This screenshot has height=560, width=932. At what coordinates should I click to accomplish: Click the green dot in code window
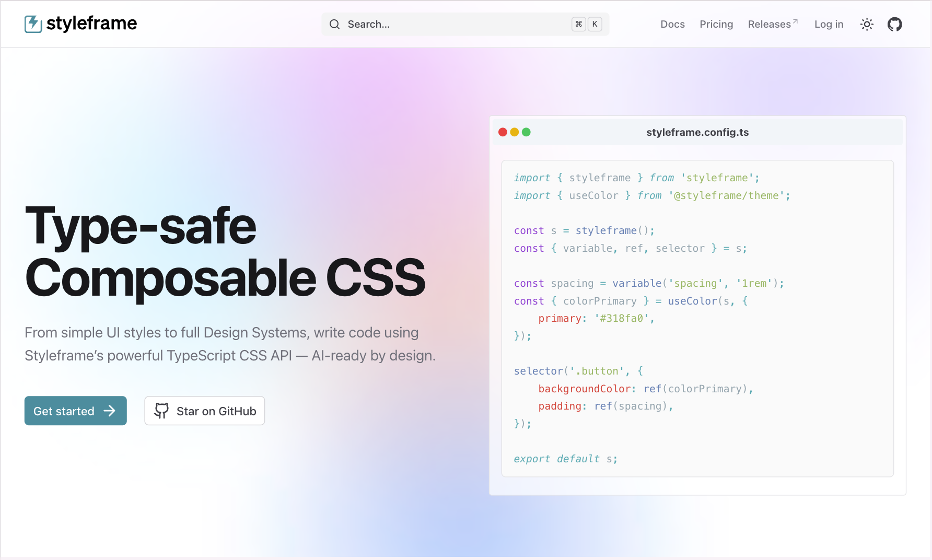pyautogui.click(x=526, y=132)
